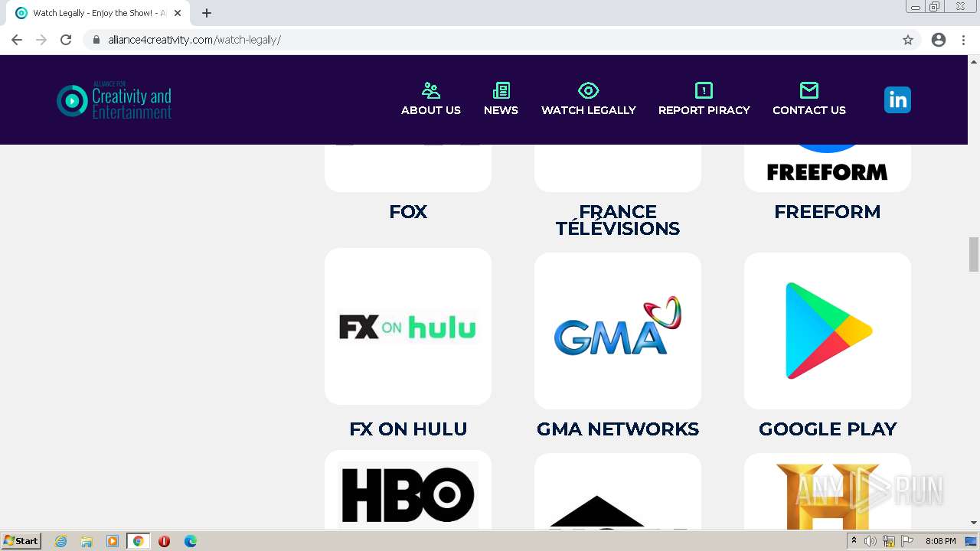Open the Report Piracy alert icon

tap(704, 90)
